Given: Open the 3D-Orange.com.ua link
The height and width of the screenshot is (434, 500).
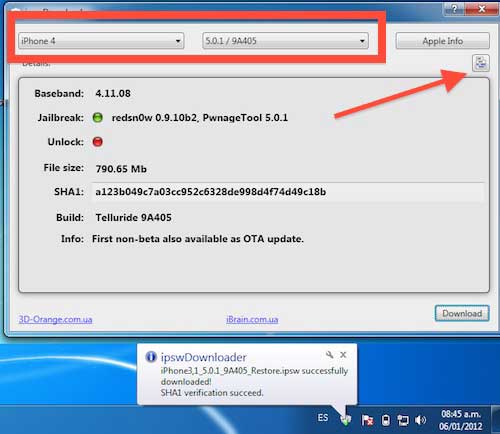Looking at the screenshot, I should [x=55, y=319].
